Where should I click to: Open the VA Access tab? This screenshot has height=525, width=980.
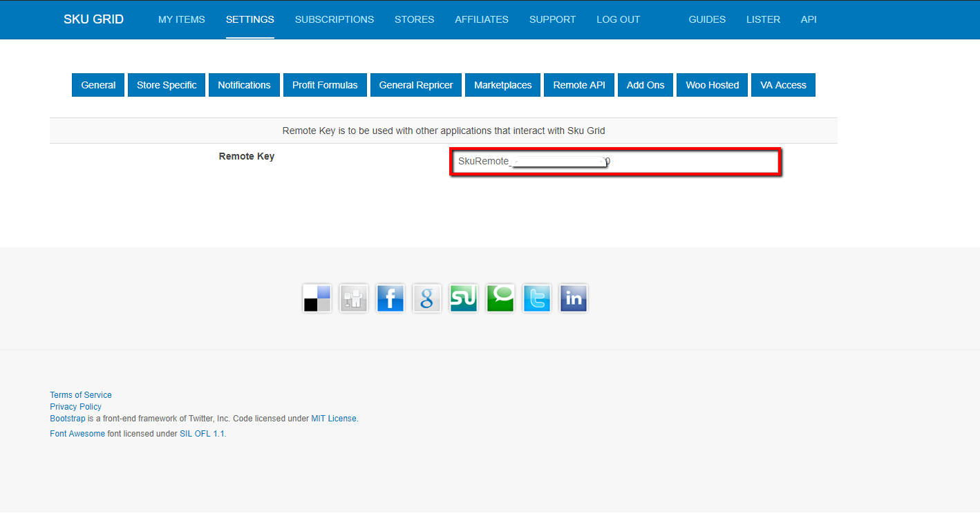click(783, 85)
